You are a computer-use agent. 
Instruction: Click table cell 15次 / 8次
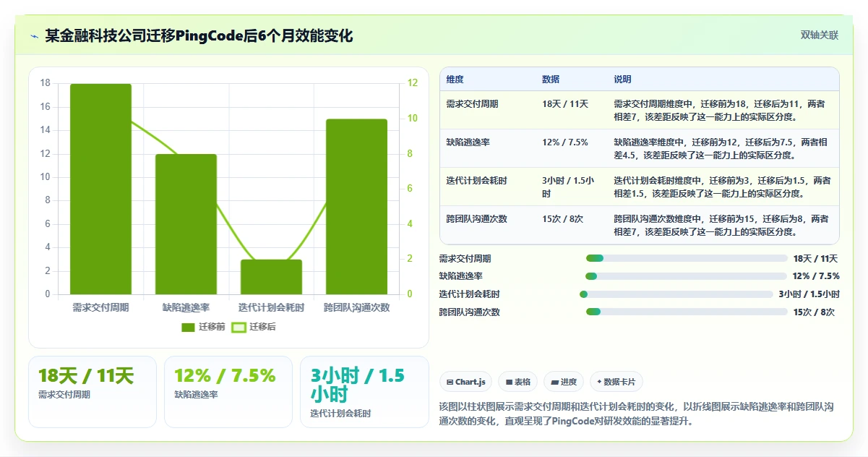point(571,225)
